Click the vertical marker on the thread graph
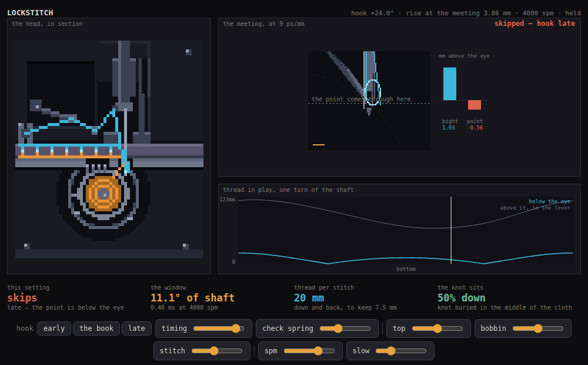Screen dimensions: 588x365 tap(451, 230)
